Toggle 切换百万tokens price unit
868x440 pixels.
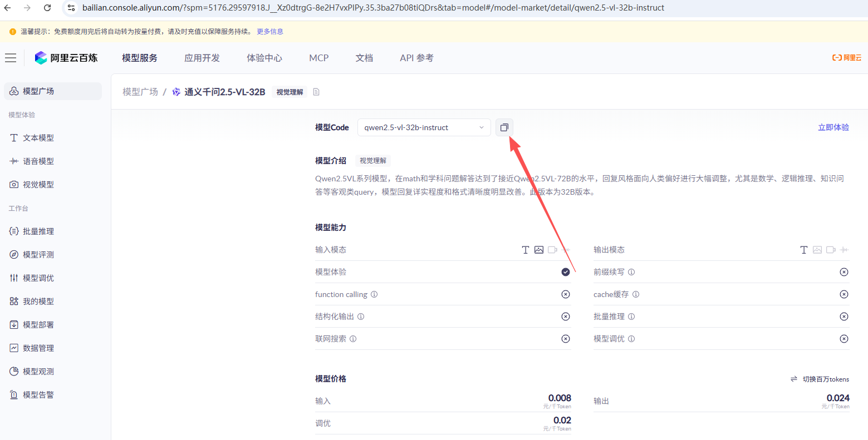(820, 379)
